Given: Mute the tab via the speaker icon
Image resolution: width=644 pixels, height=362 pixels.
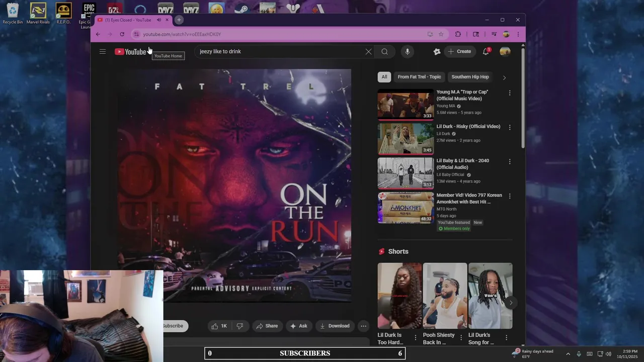Looking at the screenshot, I should coord(158,20).
